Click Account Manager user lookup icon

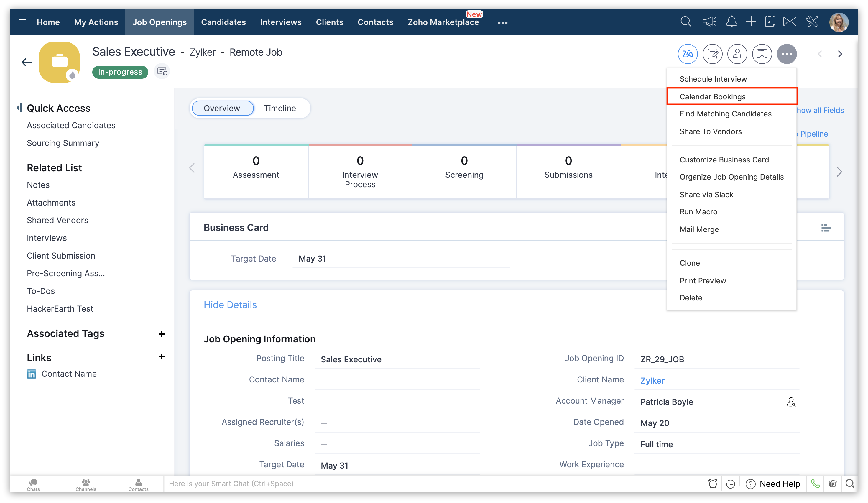click(791, 402)
